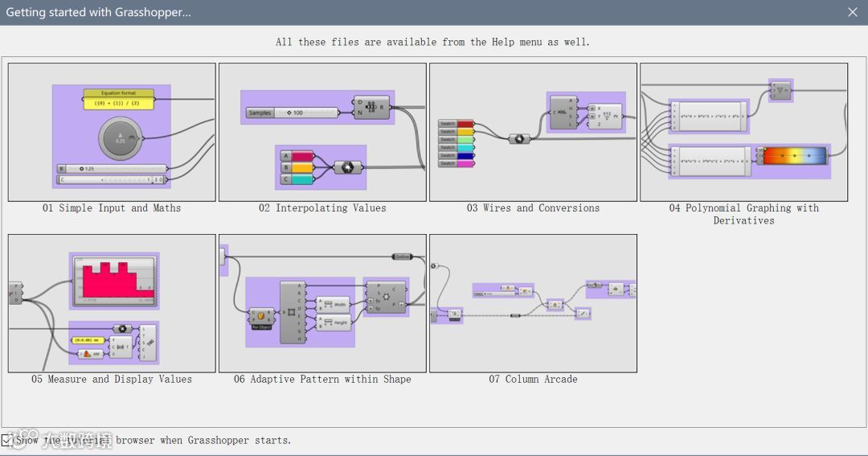Open the 03 Wires and Conversions thumbnail
The width and height of the screenshot is (868, 456).
(x=533, y=132)
